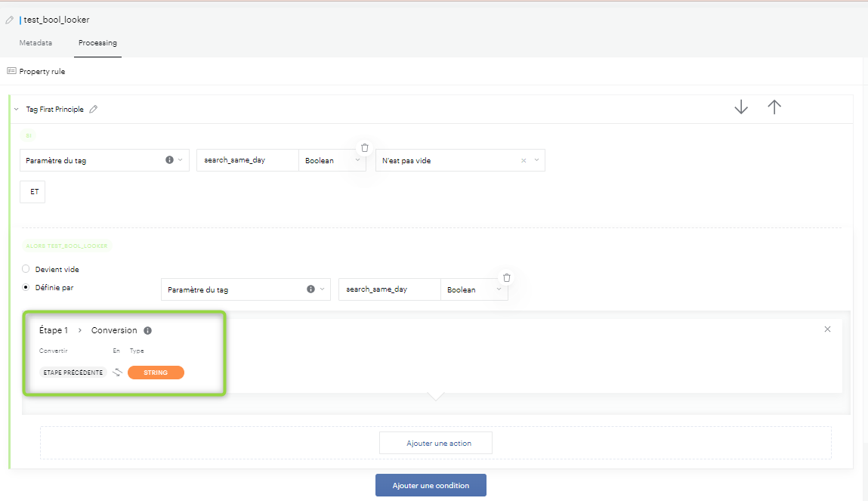Viewport: 868px width, 501px height.
Task: Click the pencil icon beside test_bool_looker title
Action: coord(10,20)
